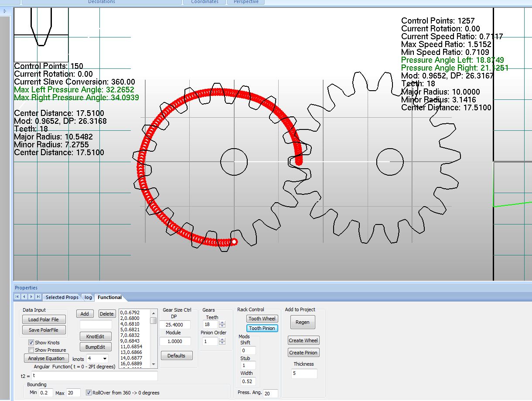
Task: Disable the Show Knots checkbox
Action: 31,343
